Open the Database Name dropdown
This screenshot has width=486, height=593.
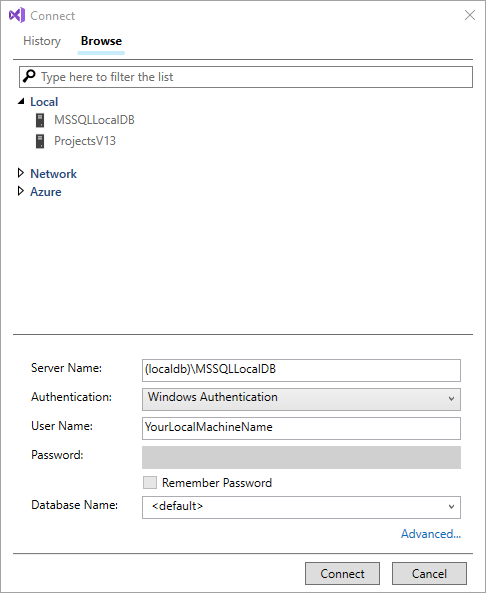pos(301,507)
